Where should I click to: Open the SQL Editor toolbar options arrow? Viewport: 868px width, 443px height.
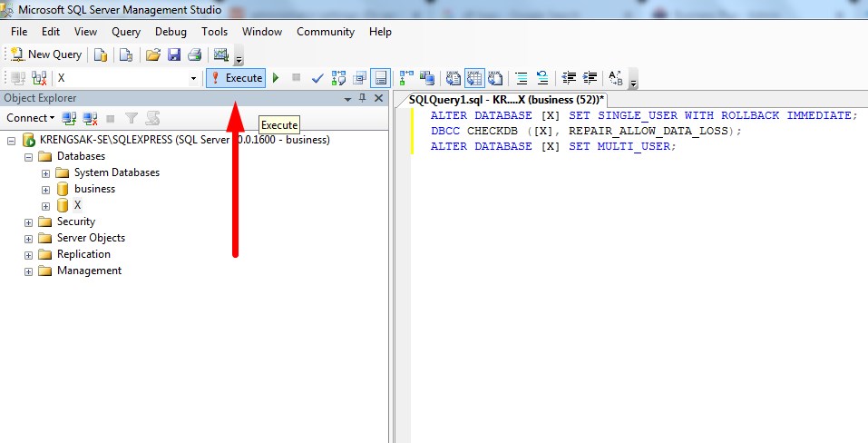pyautogui.click(x=634, y=80)
